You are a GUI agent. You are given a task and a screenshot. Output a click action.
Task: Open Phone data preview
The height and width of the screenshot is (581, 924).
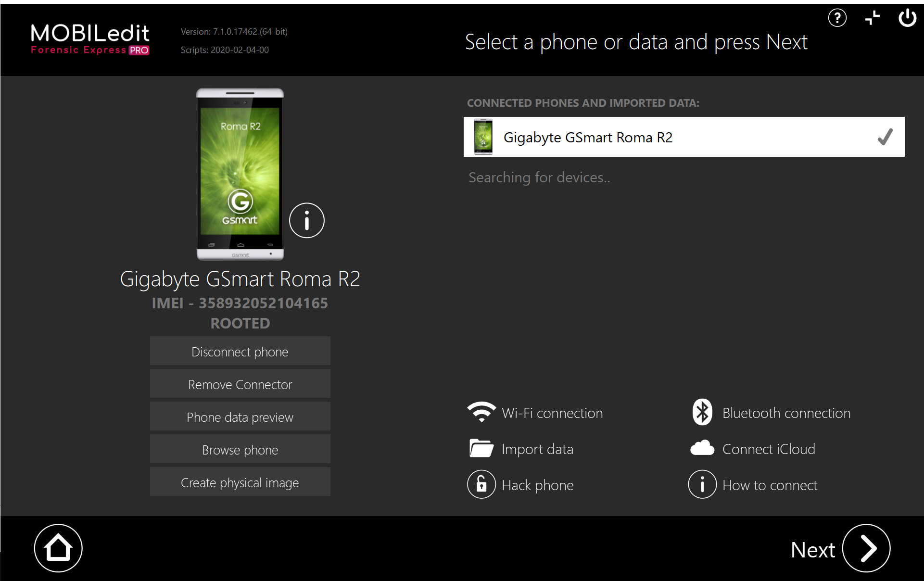[x=240, y=417]
